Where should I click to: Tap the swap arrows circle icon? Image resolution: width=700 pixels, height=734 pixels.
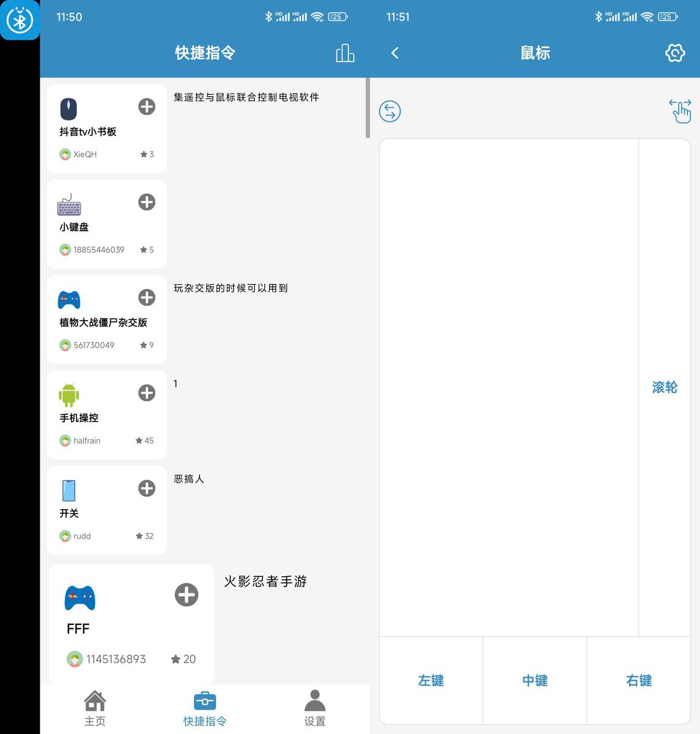[x=390, y=111]
